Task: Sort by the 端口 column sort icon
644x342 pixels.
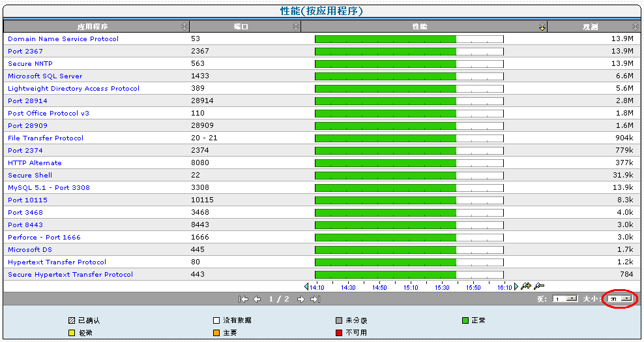Action: [x=296, y=26]
